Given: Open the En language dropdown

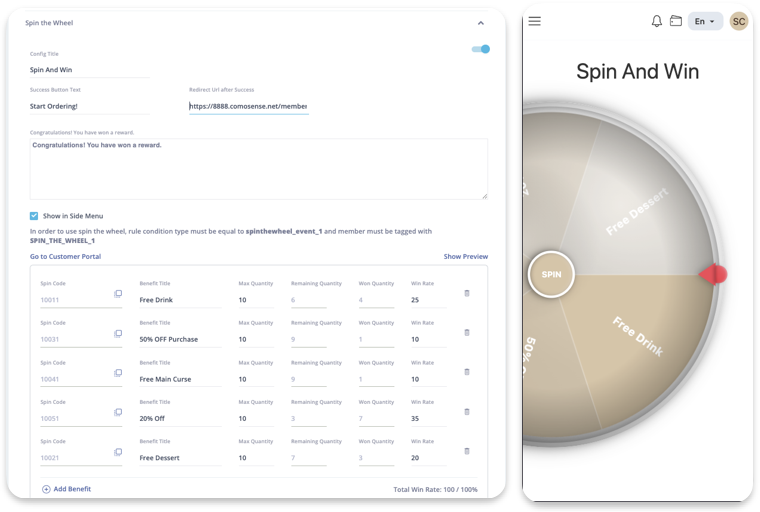Looking at the screenshot, I should [705, 21].
